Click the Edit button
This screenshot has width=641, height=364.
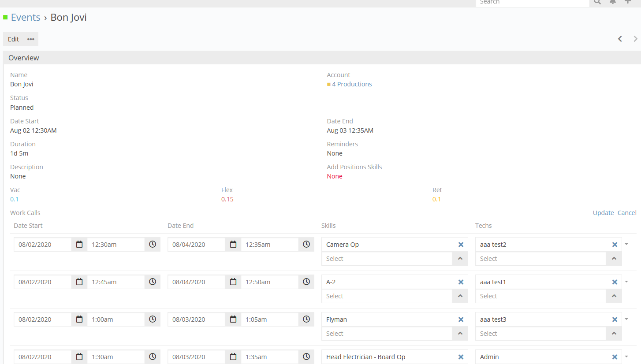tap(14, 39)
